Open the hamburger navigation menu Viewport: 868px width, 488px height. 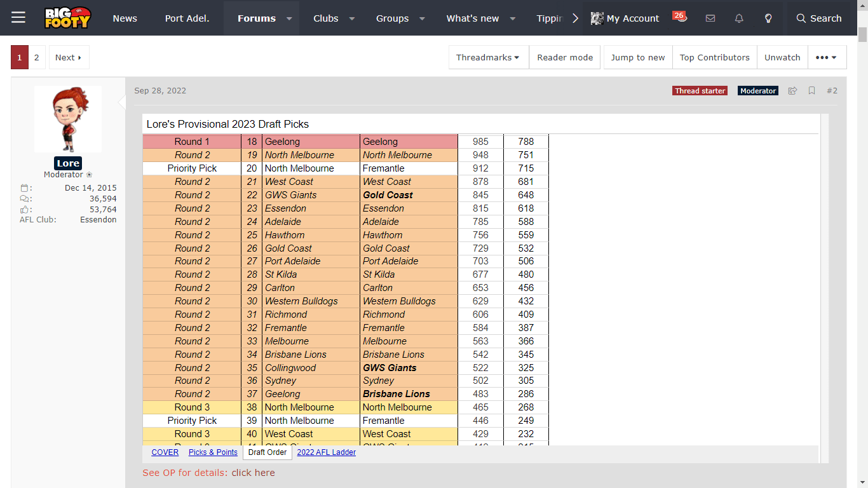(18, 18)
